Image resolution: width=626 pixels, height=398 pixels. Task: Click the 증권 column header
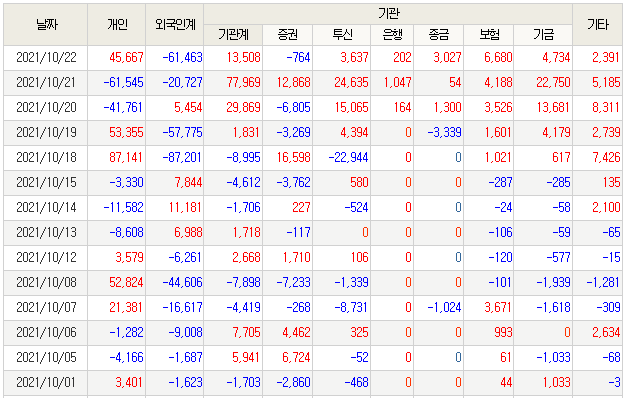(x=288, y=35)
